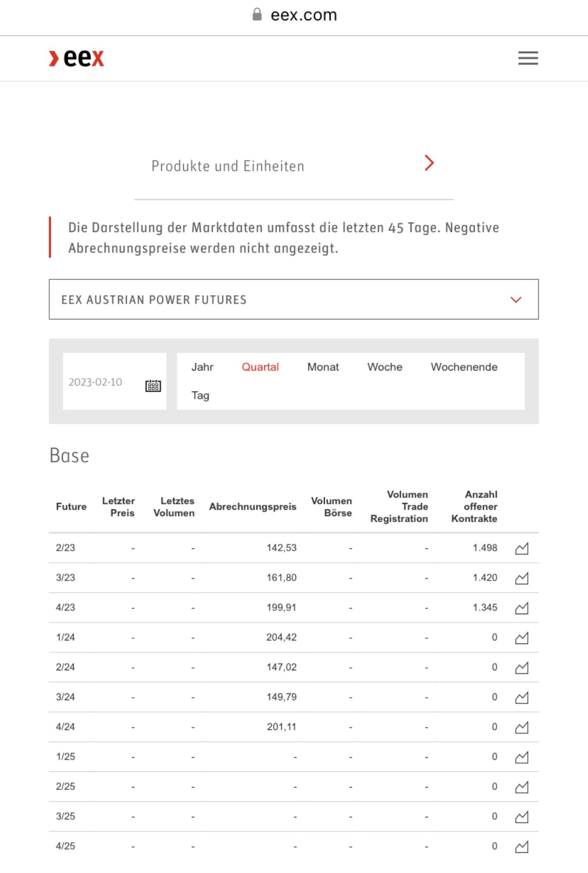
Task: Expand the Produkte und Einheiten section arrow
Action: click(x=429, y=163)
